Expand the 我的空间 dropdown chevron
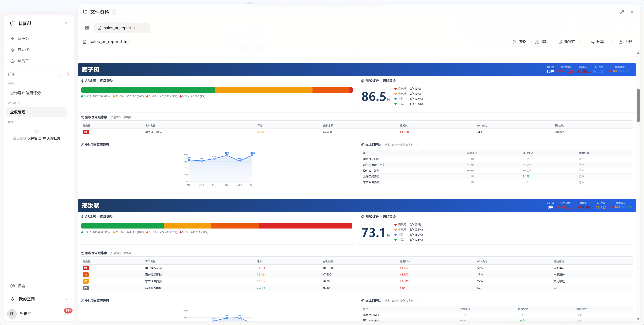The image size is (644, 325). (x=67, y=299)
